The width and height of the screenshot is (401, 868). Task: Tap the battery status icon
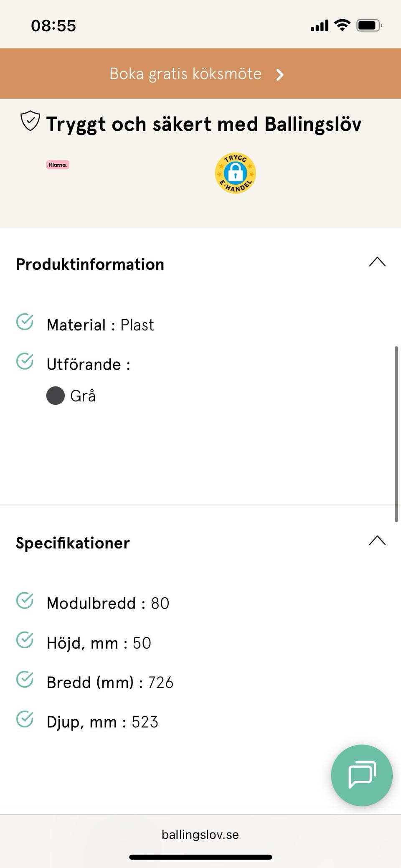(x=368, y=25)
